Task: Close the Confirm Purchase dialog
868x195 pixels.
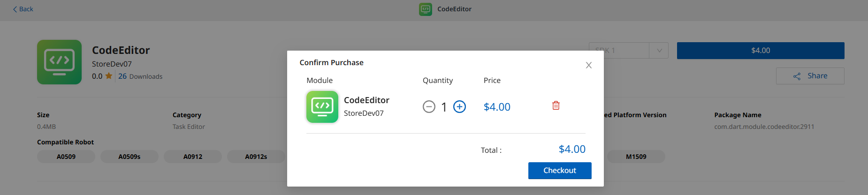Action: click(x=588, y=65)
